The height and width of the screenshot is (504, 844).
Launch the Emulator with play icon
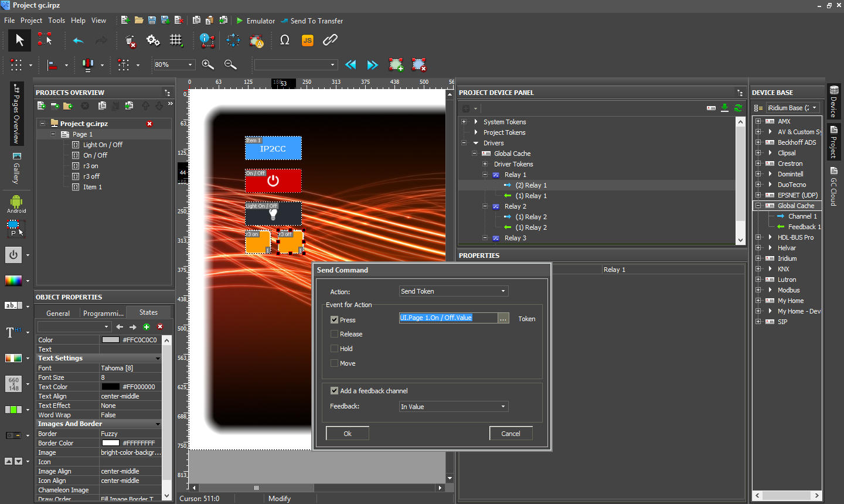tap(256, 21)
